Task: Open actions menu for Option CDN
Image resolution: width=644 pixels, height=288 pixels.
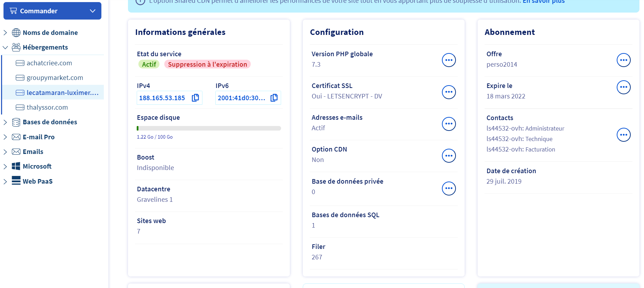Action: [449, 156]
